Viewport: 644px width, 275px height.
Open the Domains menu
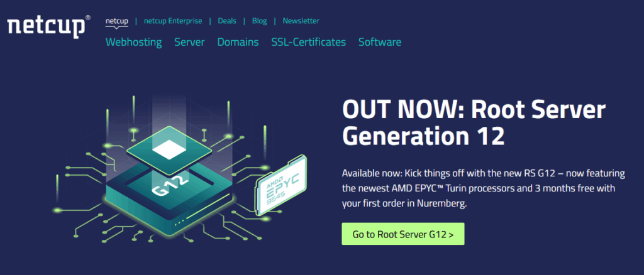238,42
